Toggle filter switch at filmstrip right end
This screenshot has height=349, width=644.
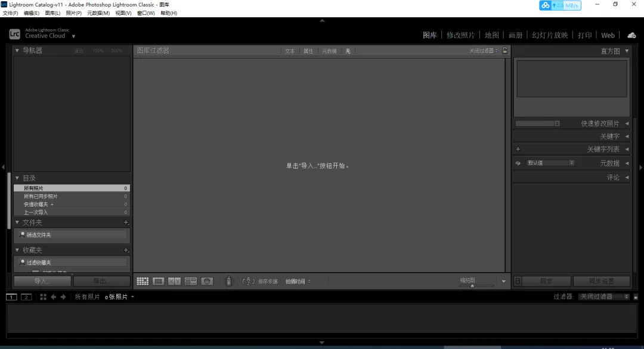[x=636, y=297]
